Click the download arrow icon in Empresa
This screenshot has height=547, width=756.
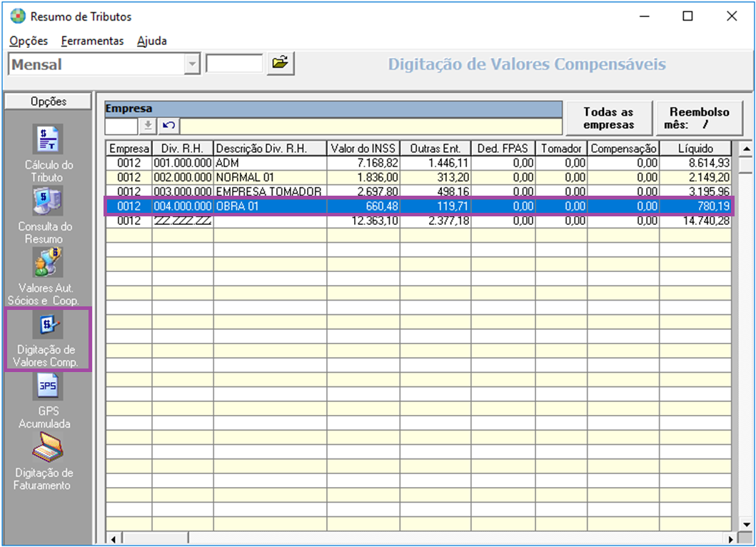click(x=148, y=126)
